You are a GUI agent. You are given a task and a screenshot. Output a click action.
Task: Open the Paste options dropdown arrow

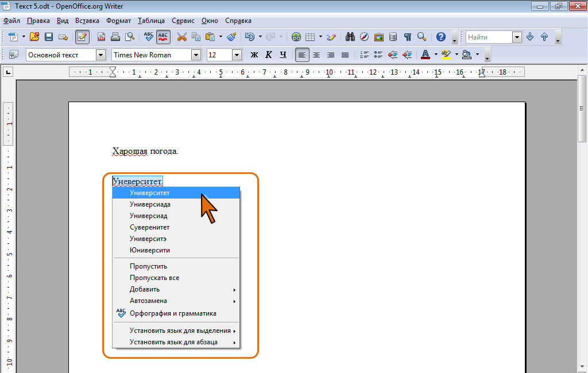tap(220, 37)
